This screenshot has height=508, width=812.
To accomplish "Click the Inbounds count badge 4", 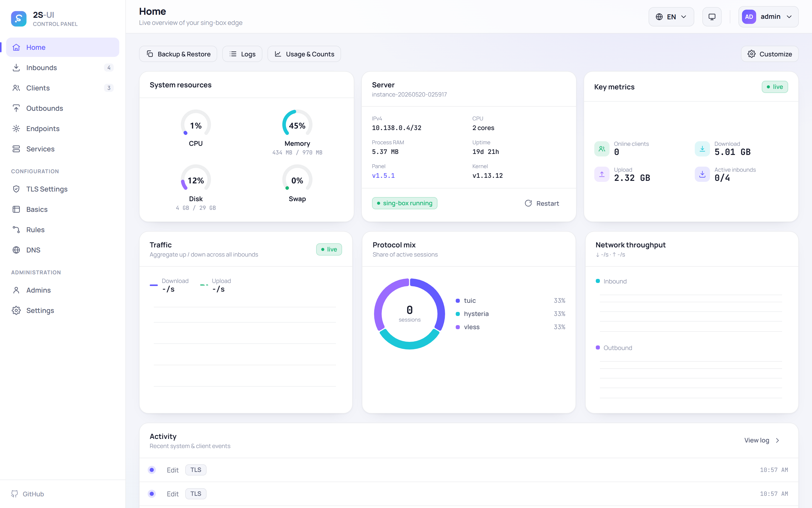I will pos(109,68).
